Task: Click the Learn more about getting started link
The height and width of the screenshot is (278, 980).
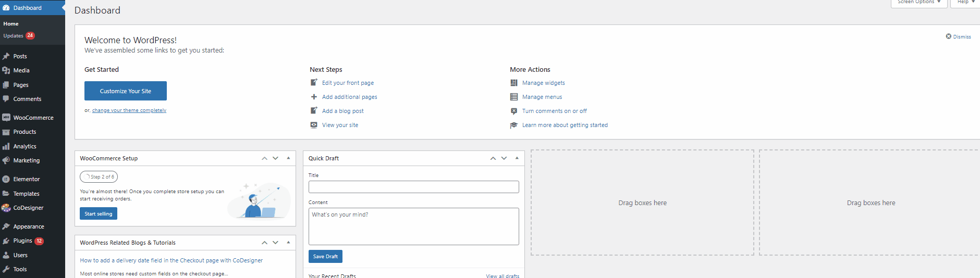Action: tap(565, 125)
